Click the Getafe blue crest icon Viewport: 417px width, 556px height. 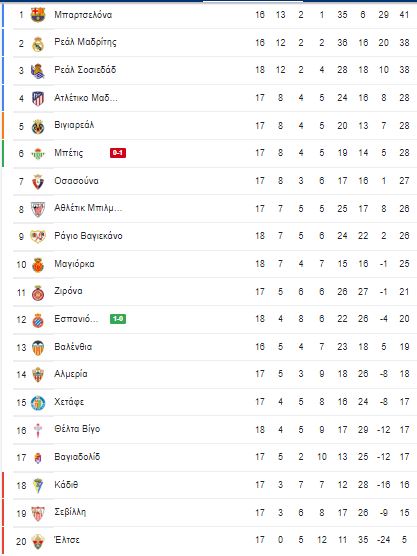coord(38,403)
